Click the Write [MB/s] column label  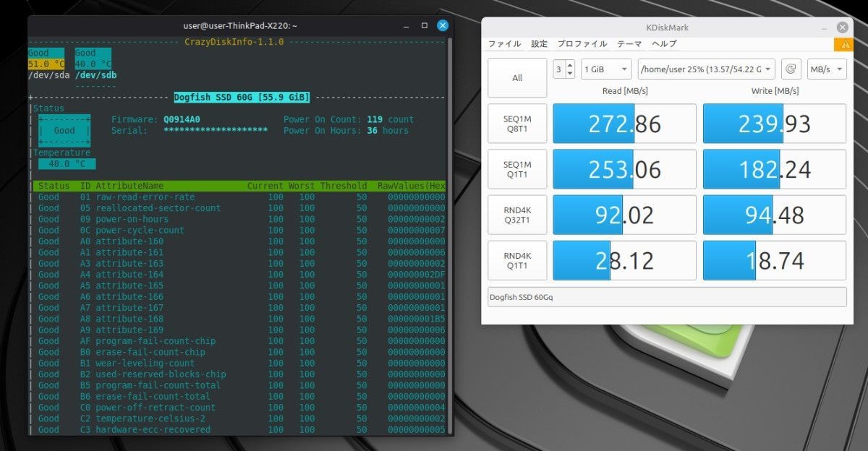(774, 90)
